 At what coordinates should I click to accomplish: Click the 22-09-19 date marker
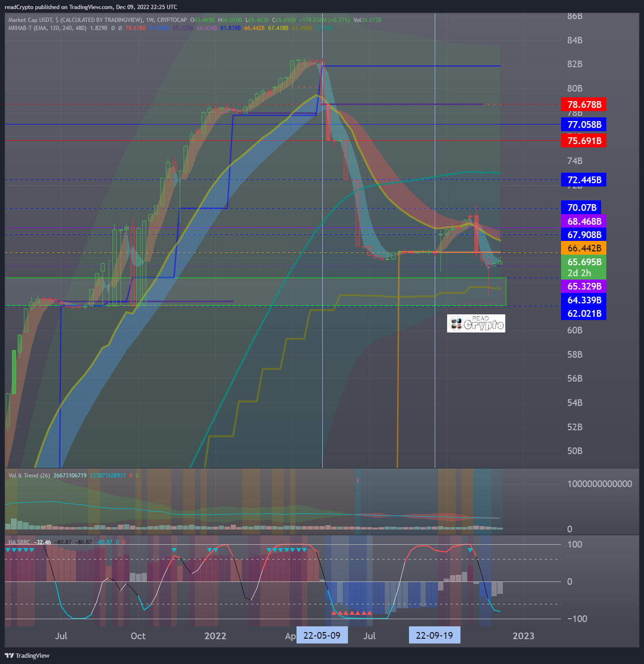(434, 635)
